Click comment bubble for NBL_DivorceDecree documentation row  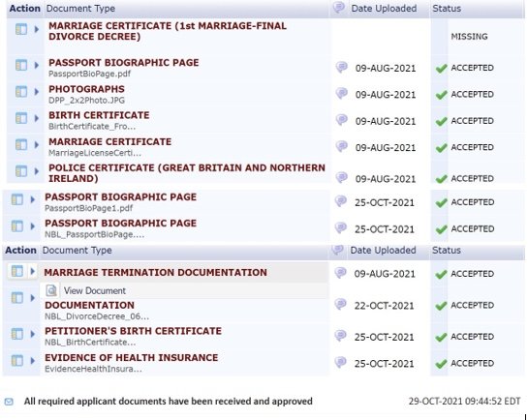[x=340, y=304]
